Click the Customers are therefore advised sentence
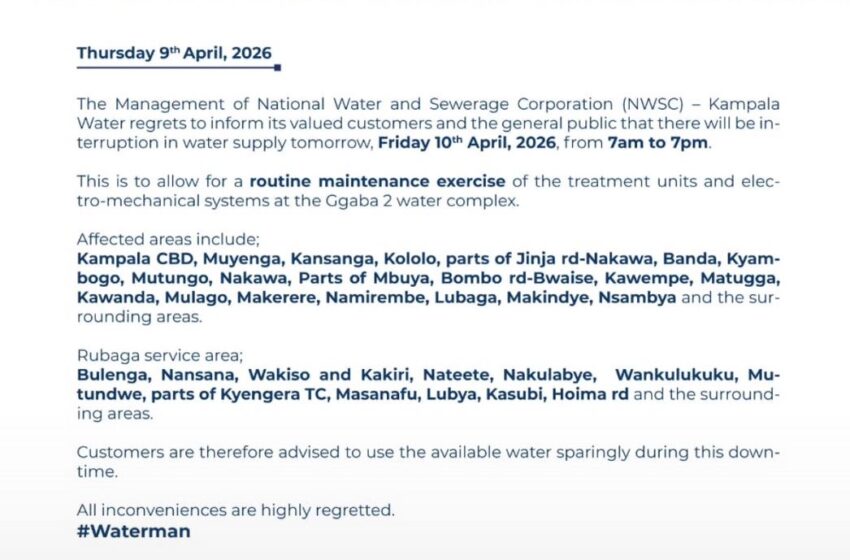Viewport: 850px width, 560px height. coord(428,451)
